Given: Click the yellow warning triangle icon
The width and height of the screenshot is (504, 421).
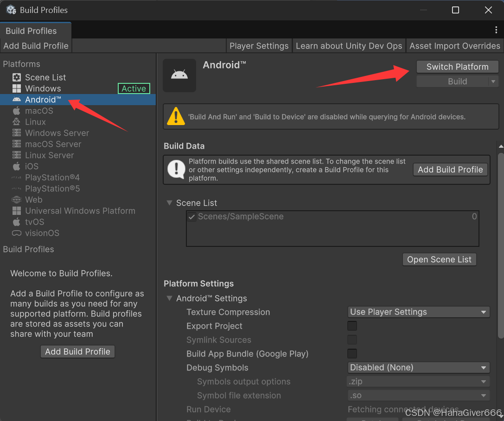Looking at the screenshot, I should (x=176, y=116).
